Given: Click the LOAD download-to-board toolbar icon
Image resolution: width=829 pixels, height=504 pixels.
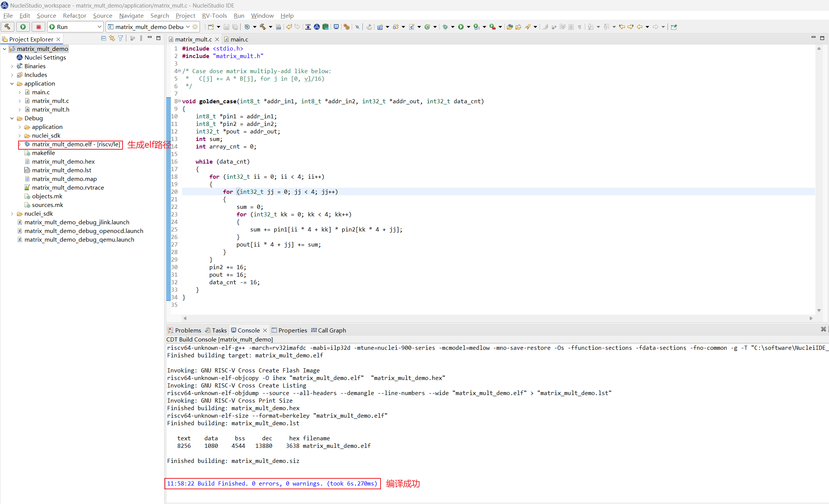Looking at the screenshot, I should (x=308, y=27).
